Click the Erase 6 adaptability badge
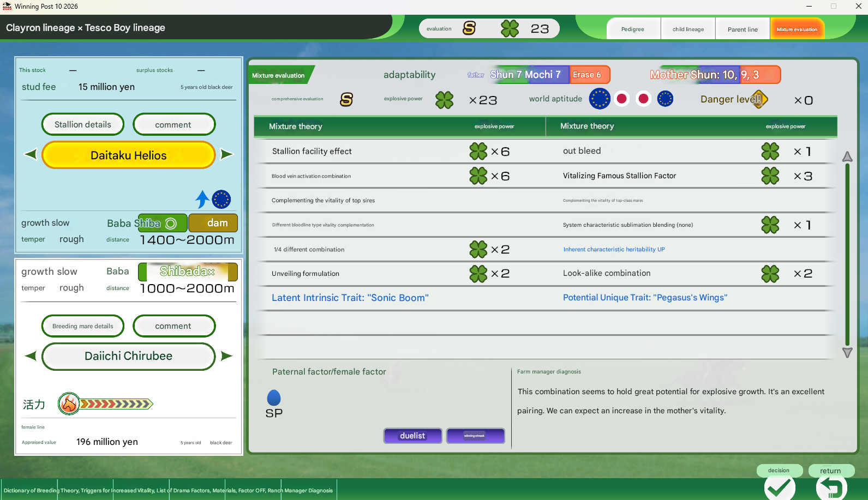Screen dimensions: 868x500 [590, 75]
